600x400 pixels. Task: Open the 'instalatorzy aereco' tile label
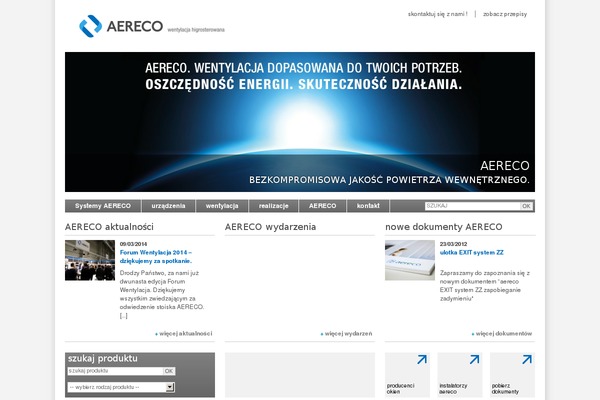453,389
